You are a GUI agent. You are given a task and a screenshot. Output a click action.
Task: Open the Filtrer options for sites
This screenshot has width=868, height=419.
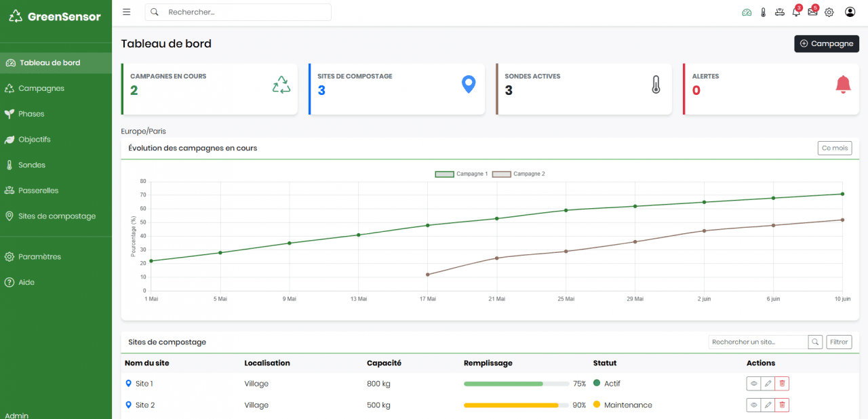coord(839,342)
